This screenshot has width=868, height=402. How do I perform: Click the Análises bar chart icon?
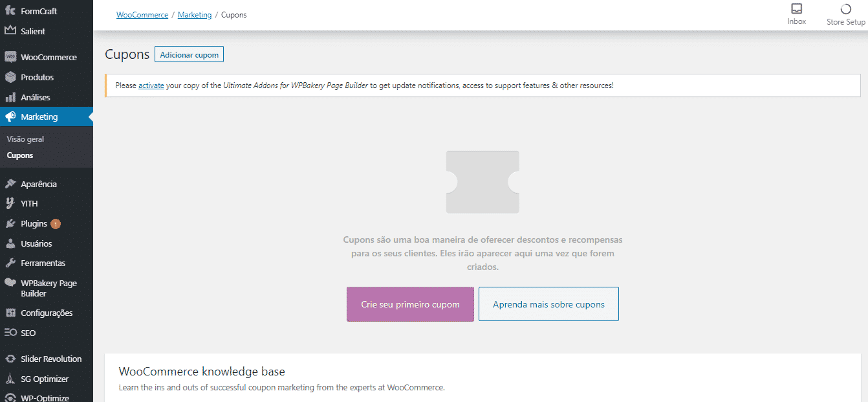point(10,97)
